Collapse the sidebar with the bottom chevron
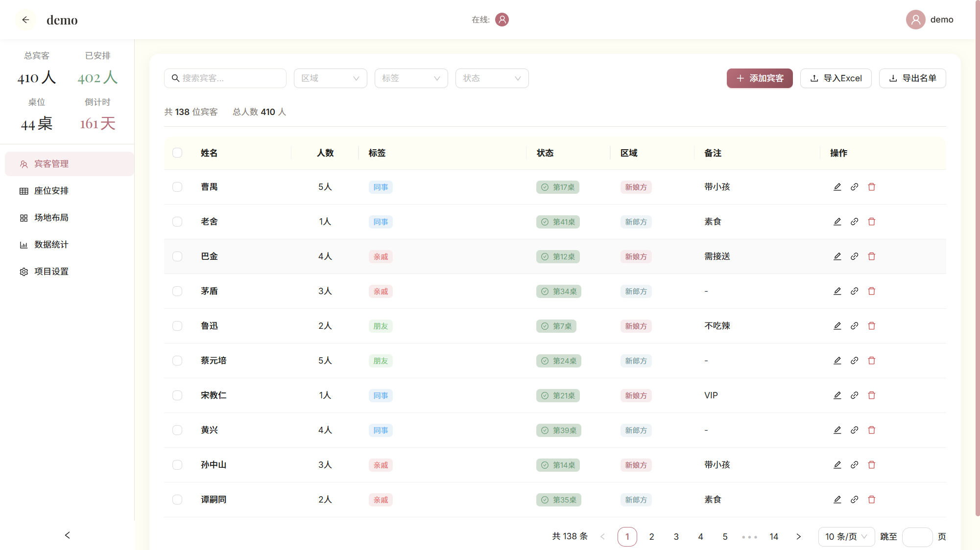The height and width of the screenshot is (550, 980). click(x=67, y=535)
